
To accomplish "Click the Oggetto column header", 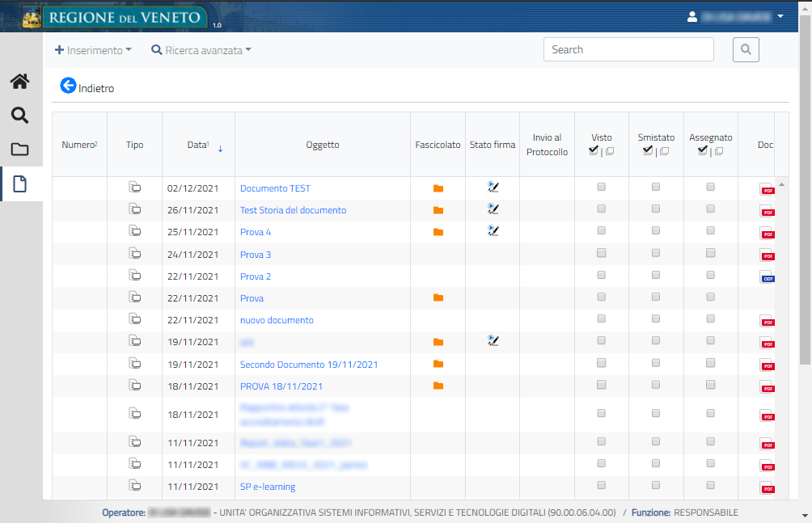I will pyautogui.click(x=323, y=145).
